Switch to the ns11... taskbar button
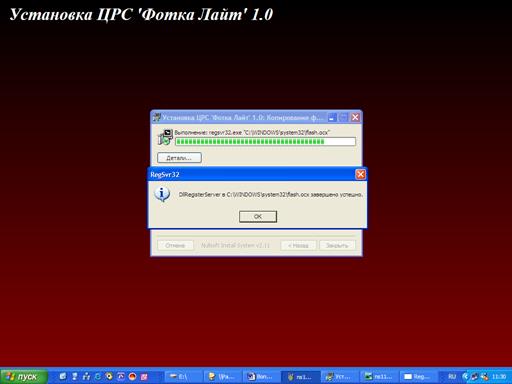The height and width of the screenshot is (384, 512). 379,377
